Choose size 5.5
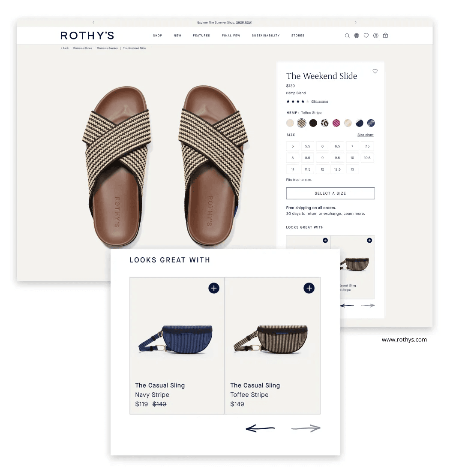 [x=307, y=146]
